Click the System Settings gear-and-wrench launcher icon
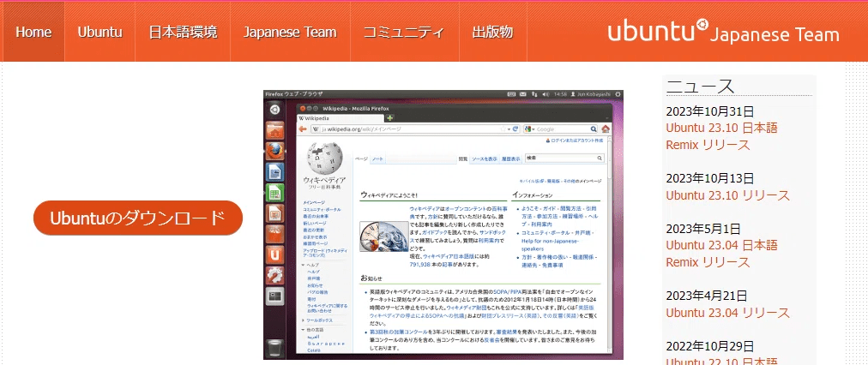Viewport: 868px width, 365px height. click(274, 275)
